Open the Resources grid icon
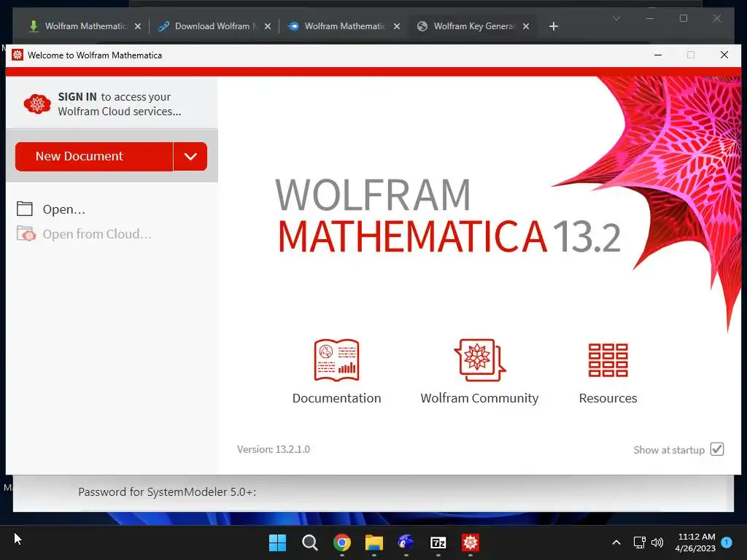This screenshot has height=560, width=747. click(x=608, y=360)
